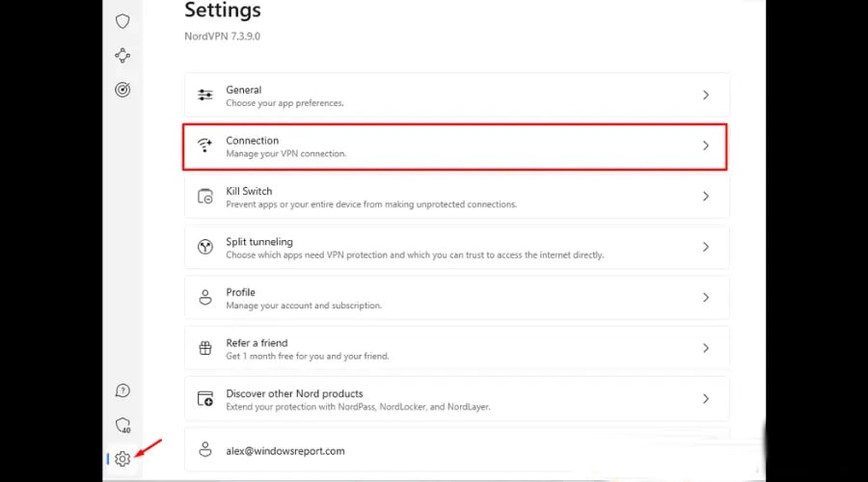Click the NordVPN 7.3.9.0 version text
868x482 pixels.
(x=222, y=37)
